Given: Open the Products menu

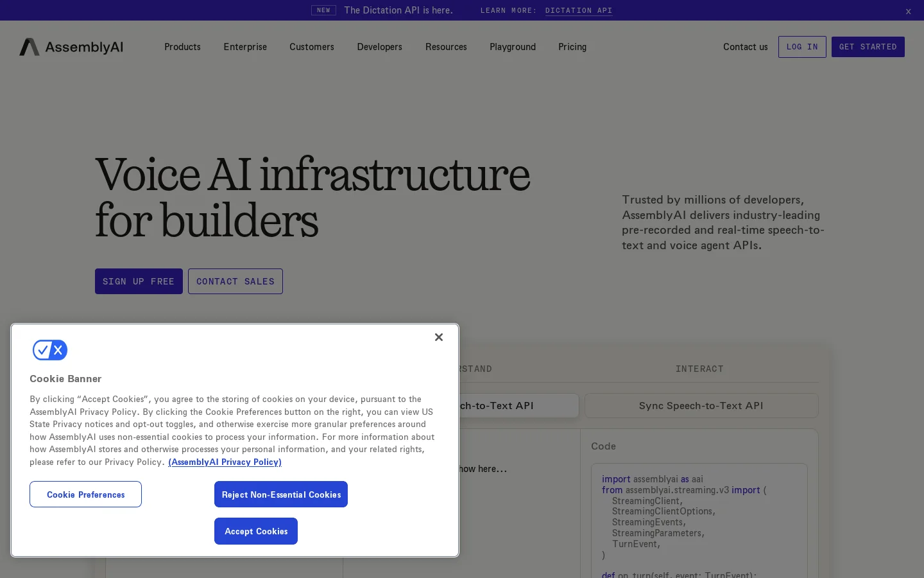Looking at the screenshot, I should click(x=182, y=47).
